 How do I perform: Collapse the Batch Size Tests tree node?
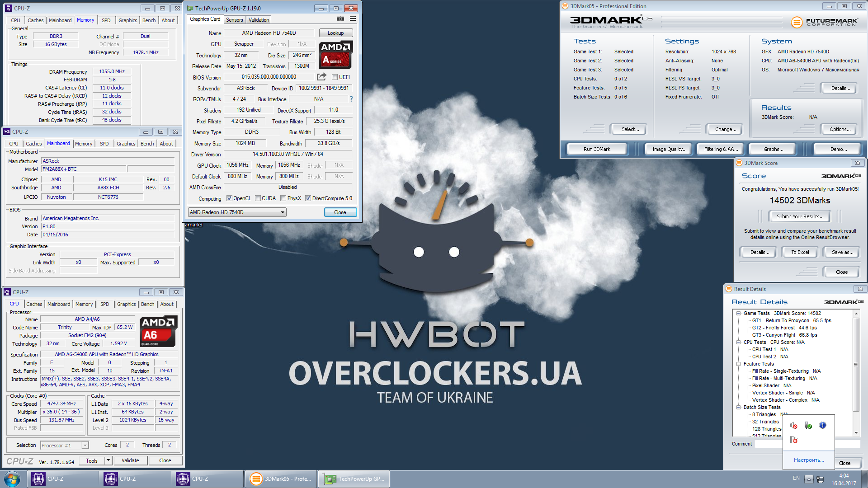pyautogui.click(x=738, y=408)
